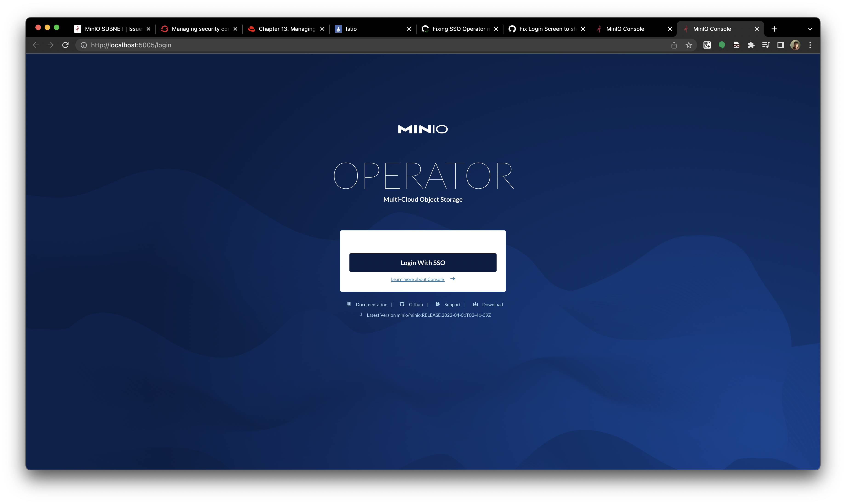Toggle the browser side panel icon

(780, 45)
